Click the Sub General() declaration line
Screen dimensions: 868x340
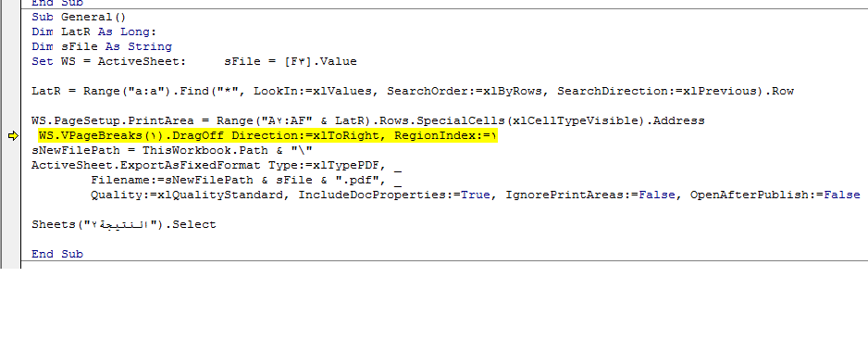click(79, 18)
